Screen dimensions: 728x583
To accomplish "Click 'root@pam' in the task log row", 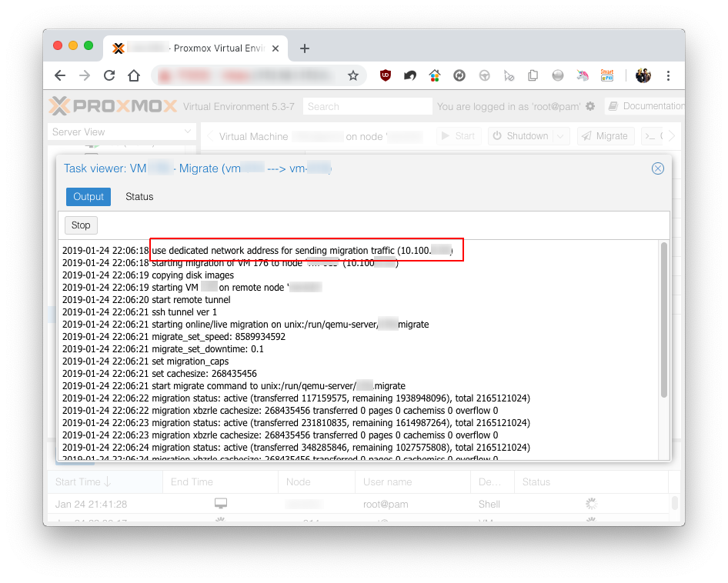I will 386,504.
